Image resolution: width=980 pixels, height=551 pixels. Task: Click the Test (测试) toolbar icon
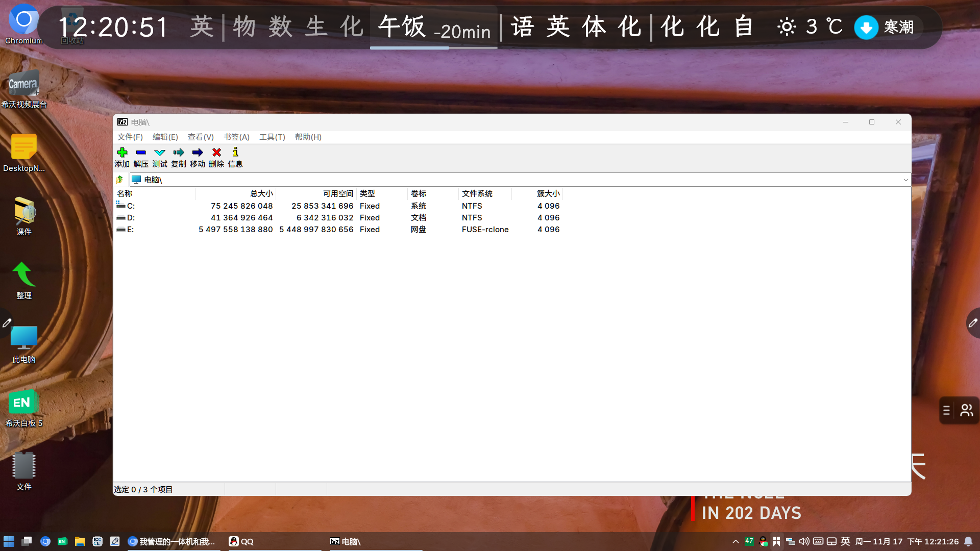click(x=160, y=153)
